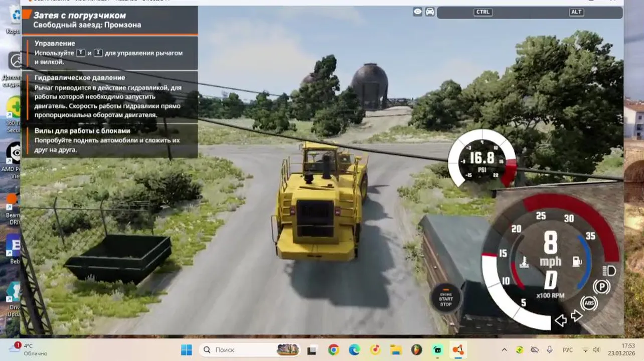Screen dimensions: 644x361
Task: Click the T key hint in Управление
Action: pyautogui.click(x=81, y=53)
